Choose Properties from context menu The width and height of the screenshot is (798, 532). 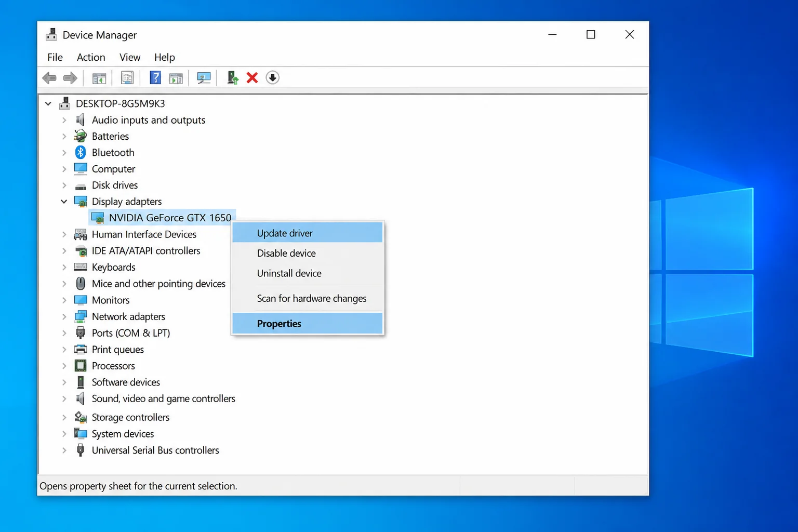point(308,323)
